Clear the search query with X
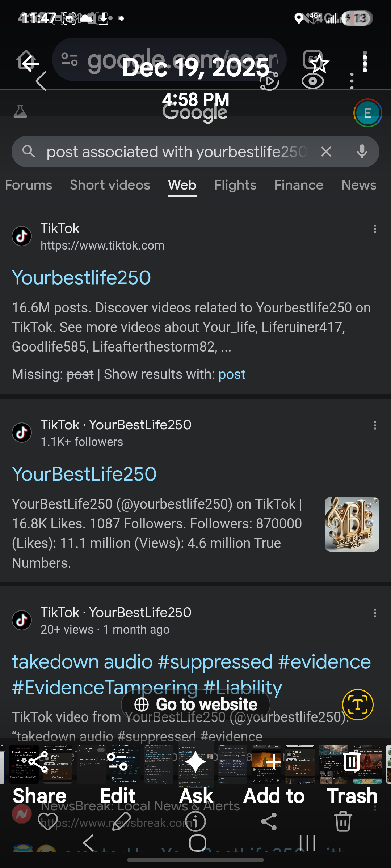 coord(326,152)
